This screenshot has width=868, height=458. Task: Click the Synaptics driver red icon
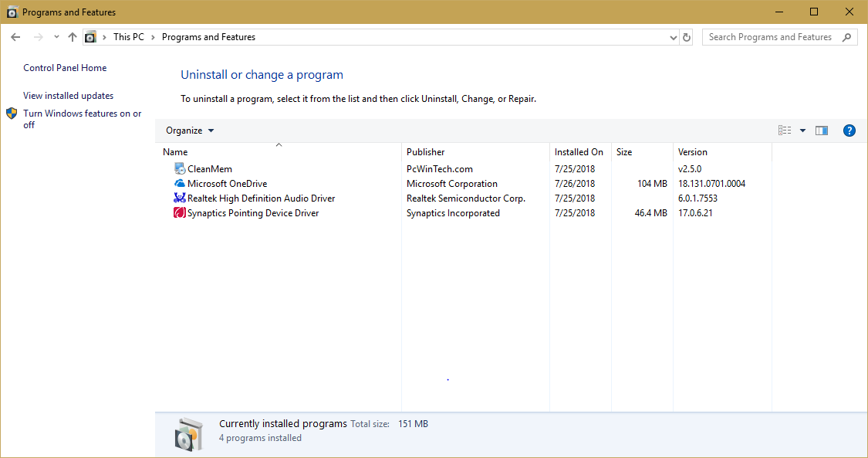coord(179,212)
